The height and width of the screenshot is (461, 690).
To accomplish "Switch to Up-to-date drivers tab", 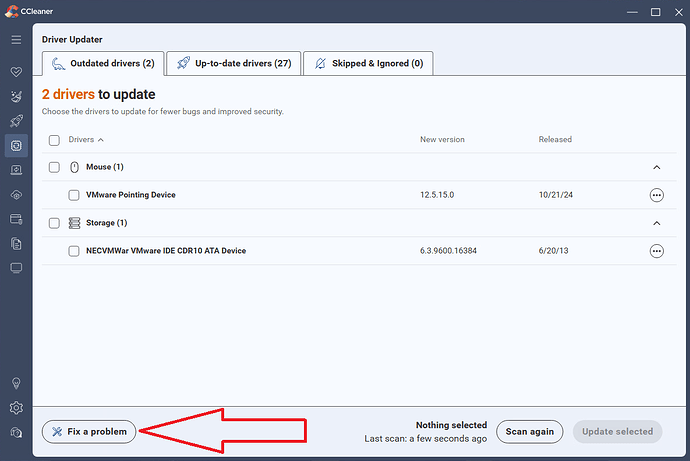I will (x=233, y=64).
